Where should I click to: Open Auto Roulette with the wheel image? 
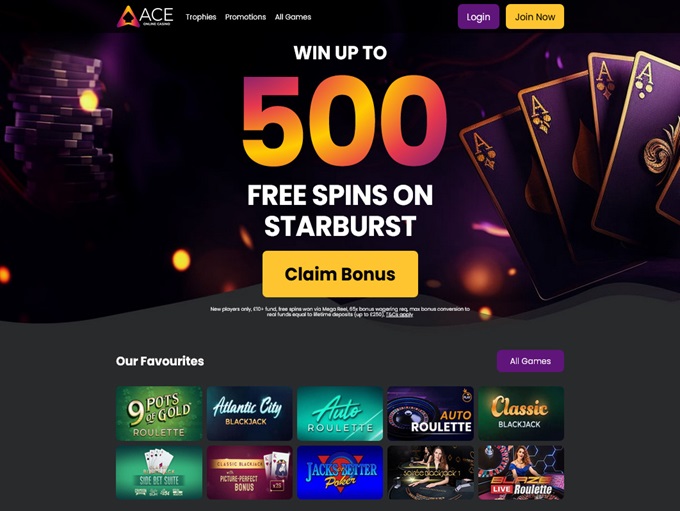pos(430,413)
